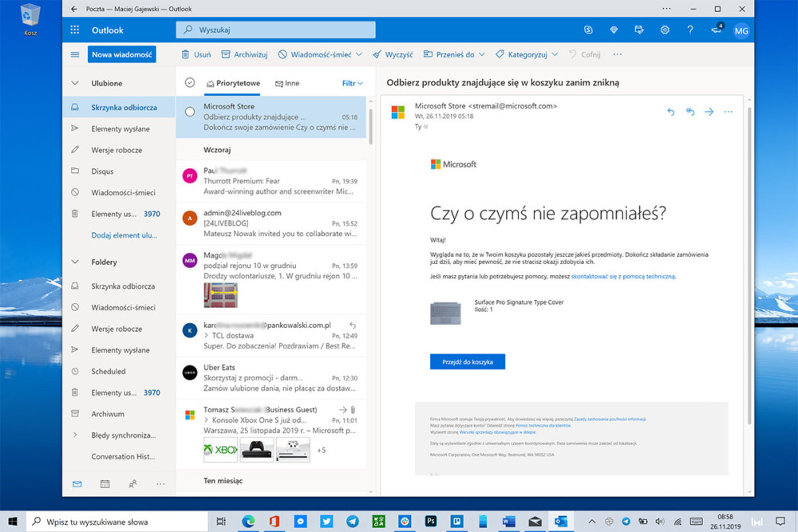Open Skype from the Outlook header
The image size is (798, 532).
point(588,30)
